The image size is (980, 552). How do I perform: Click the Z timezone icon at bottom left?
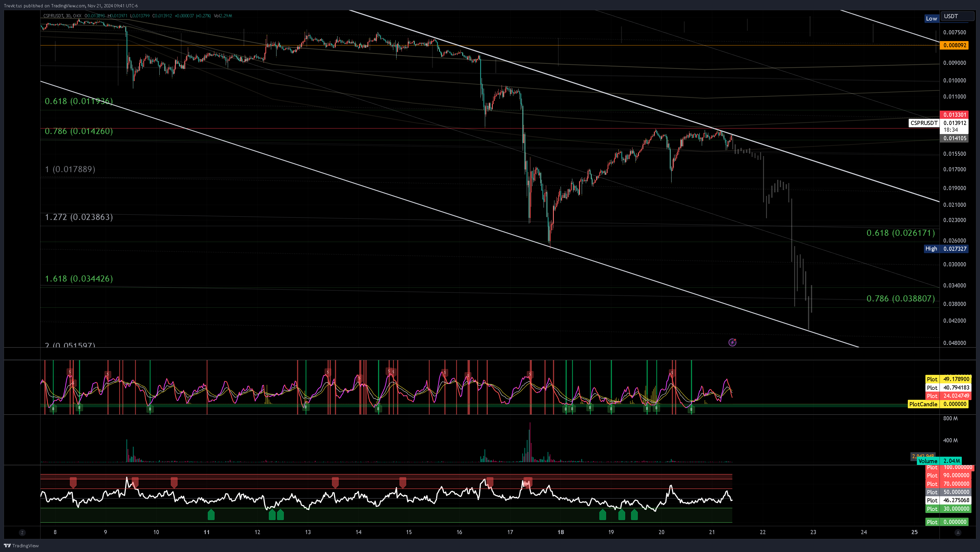[x=22, y=533]
